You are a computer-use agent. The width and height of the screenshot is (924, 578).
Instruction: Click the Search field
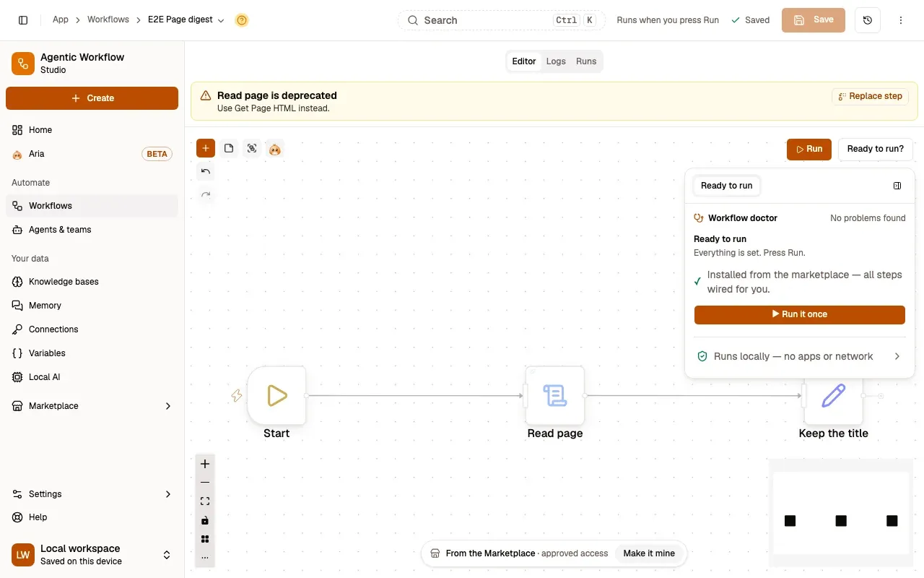pos(502,20)
